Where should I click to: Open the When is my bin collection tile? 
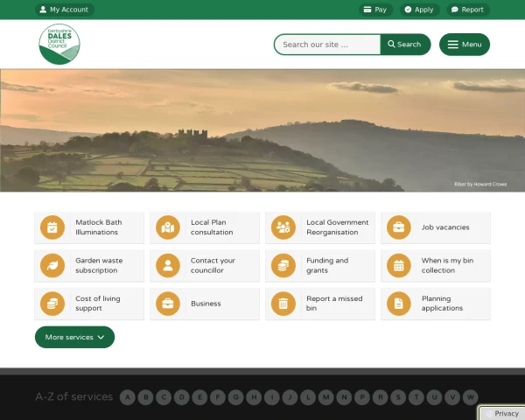[436, 266]
